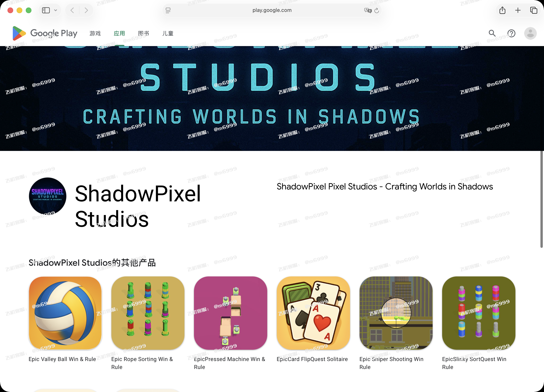Image resolution: width=544 pixels, height=392 pixels.
Task: Expand the sidebar options dropdown arrow
Action: 56,10
